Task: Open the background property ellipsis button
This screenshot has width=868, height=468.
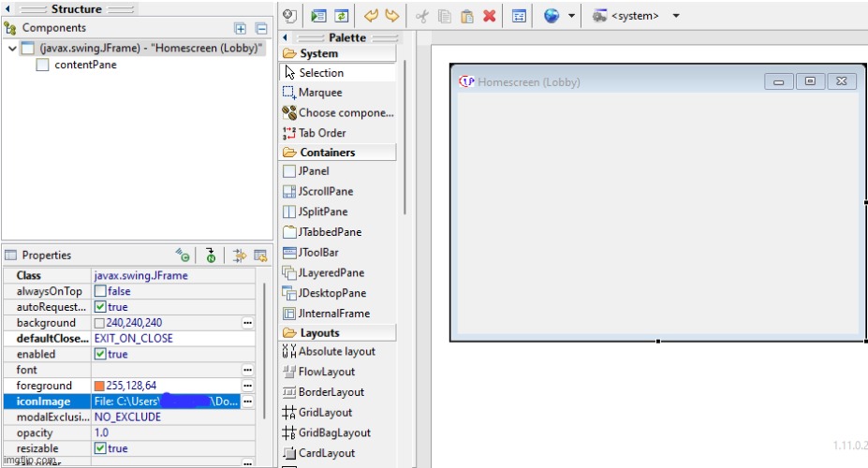Action: click(247, 323)
